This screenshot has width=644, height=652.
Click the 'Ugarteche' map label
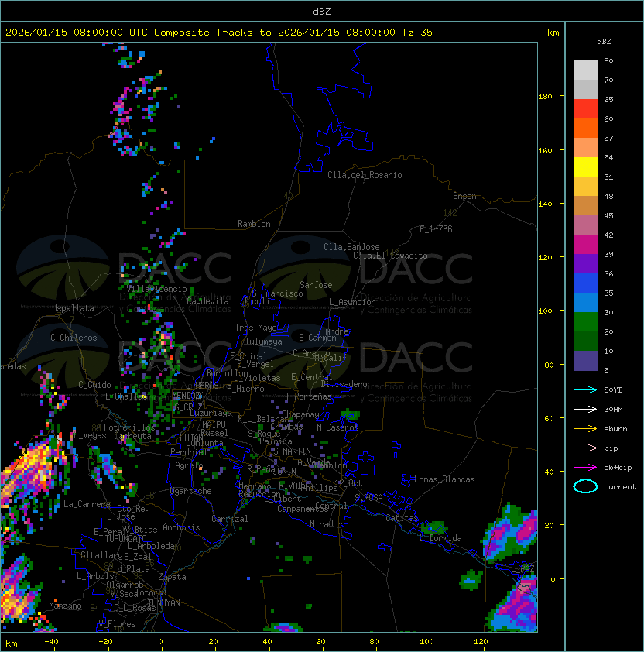pyautogui.click(x=191, y=491)
